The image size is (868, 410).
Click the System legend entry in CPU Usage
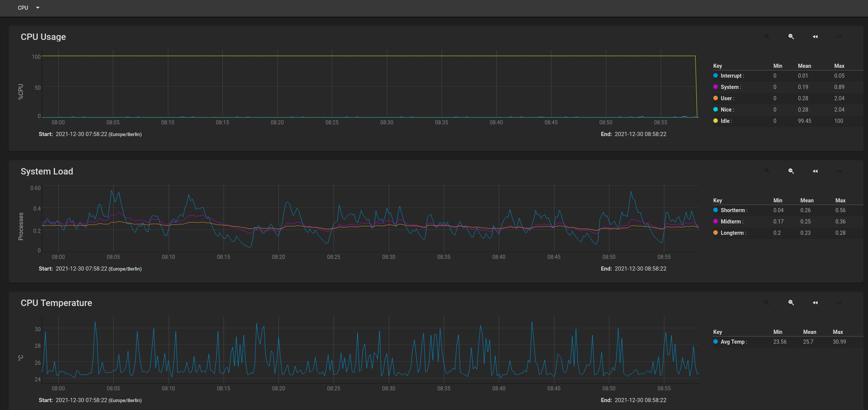(x=729, y=87)
